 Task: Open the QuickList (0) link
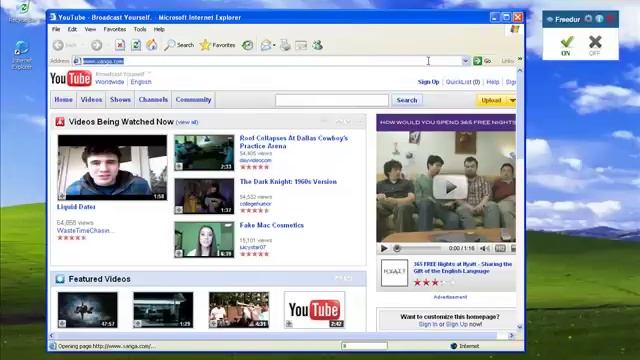[462, 82]
